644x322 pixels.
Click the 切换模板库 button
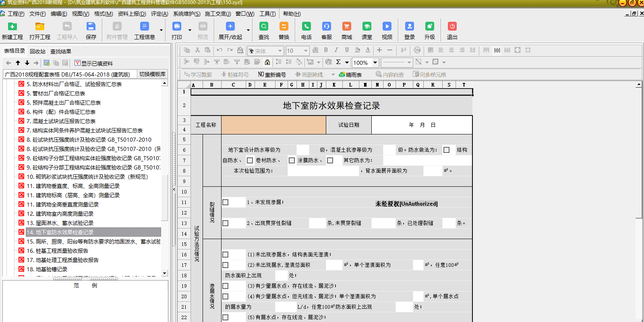point(152,74)
